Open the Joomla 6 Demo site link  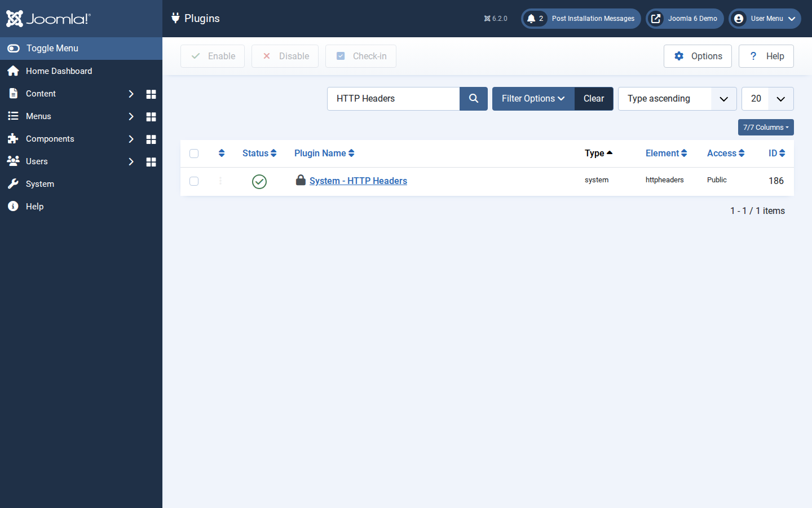(x=685, y=19)
